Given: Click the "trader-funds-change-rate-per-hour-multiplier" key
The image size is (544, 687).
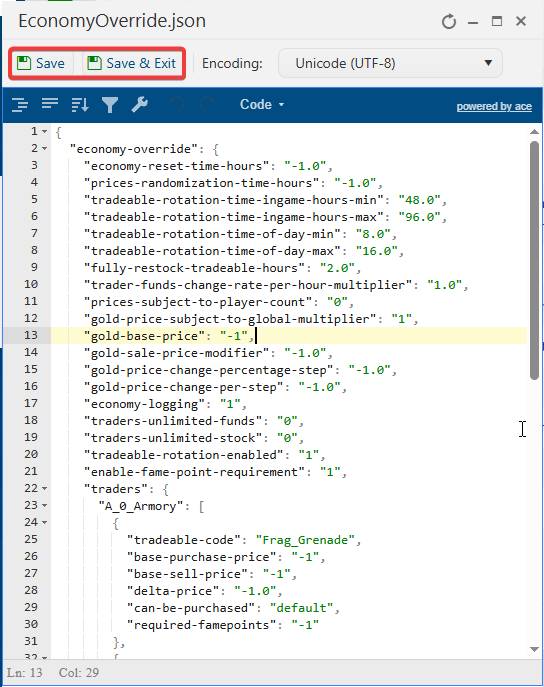Looking at the screenshot, I should (x=247, y=285).
